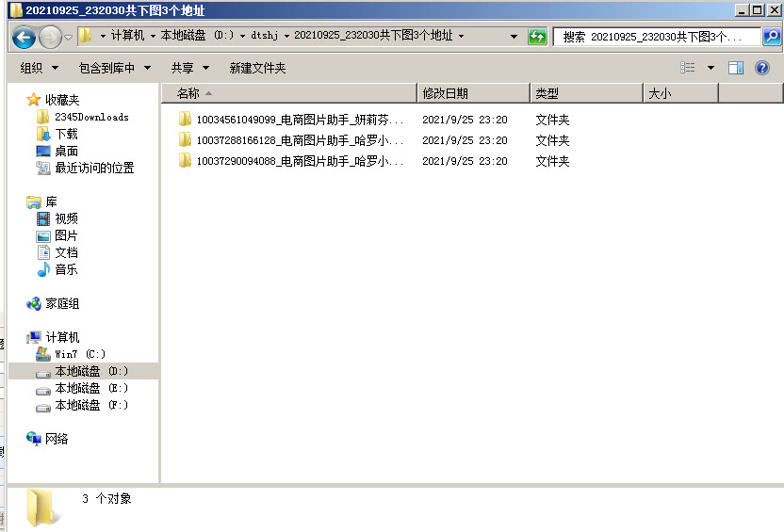The height and width of the screenshot is (532, 784).
Task: Open the 共享 menu
Action: click(x=189, y=68)
